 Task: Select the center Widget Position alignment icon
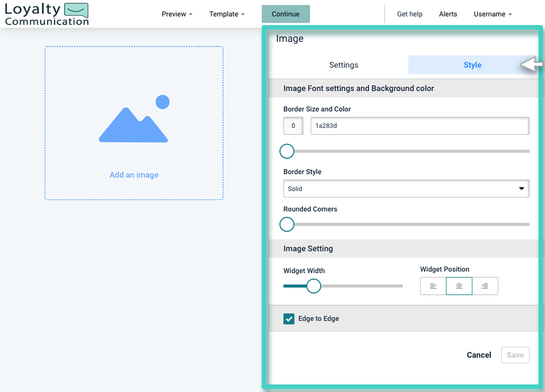click(459, 286)
